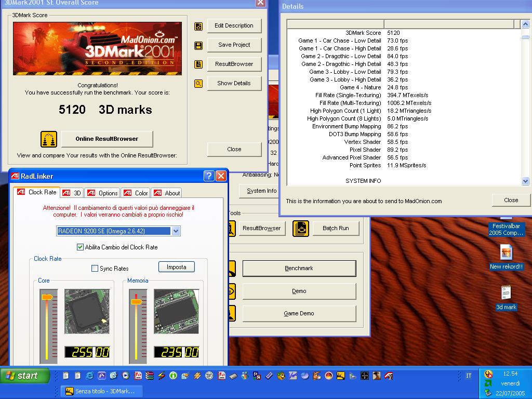Click the Save Project floppy disk icon
The height and width of the screenshot is (399, 532).
(x=198, y=46)
